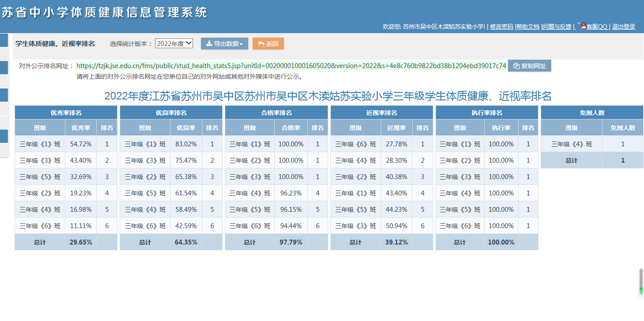Click the 50.94% myopia rate cell
Image resolution: width=644 pixels, height=321 pixels.
(397, 226)
